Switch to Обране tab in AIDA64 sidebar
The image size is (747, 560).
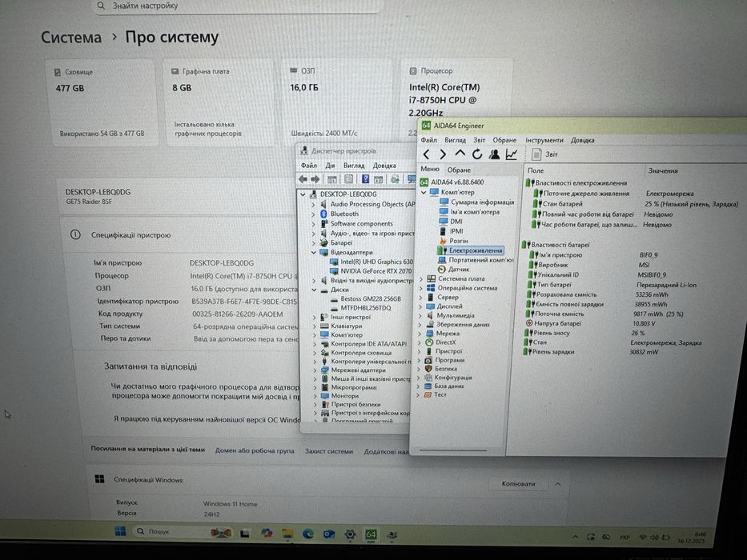pyautogui.click(x=459, y=170)
